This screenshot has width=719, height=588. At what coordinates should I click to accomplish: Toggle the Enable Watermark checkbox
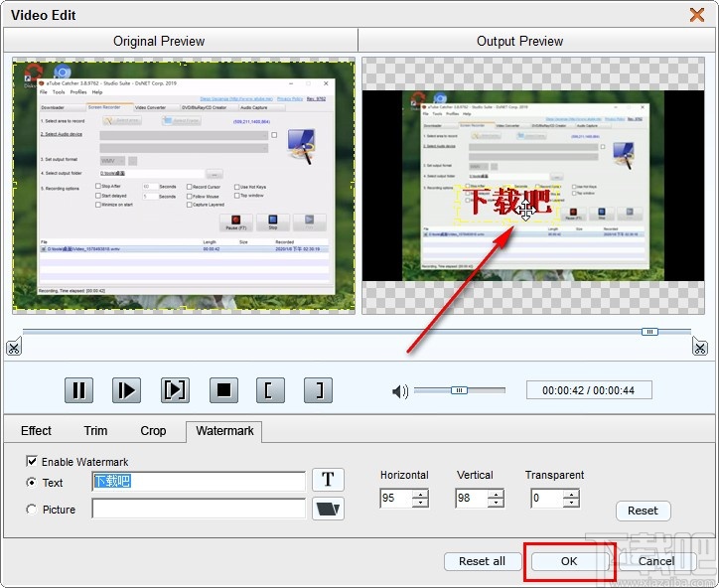32,461
